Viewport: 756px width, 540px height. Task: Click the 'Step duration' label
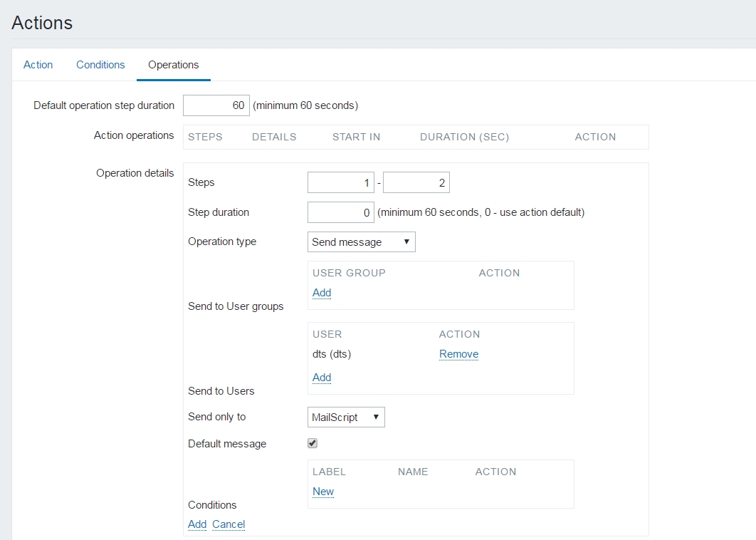(219, 212)
